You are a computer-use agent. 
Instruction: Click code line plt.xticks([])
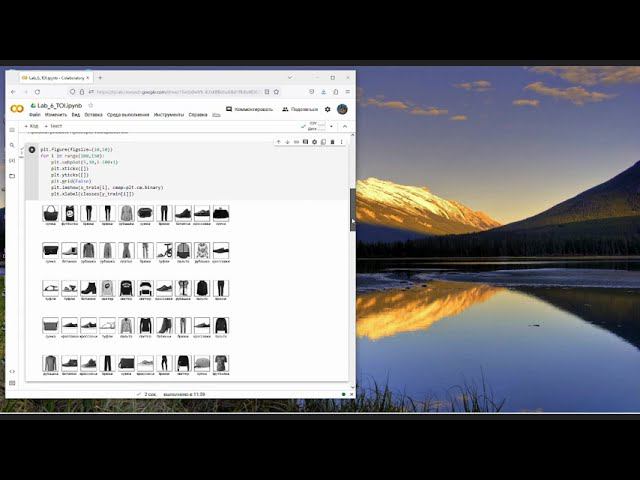[x=70, y=169]
